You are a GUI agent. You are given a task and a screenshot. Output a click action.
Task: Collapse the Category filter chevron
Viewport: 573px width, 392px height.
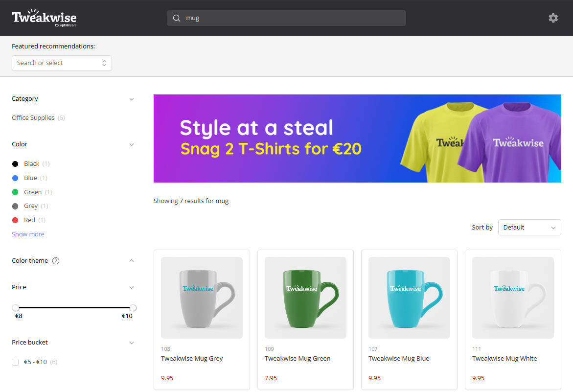[x=132, y=99]
